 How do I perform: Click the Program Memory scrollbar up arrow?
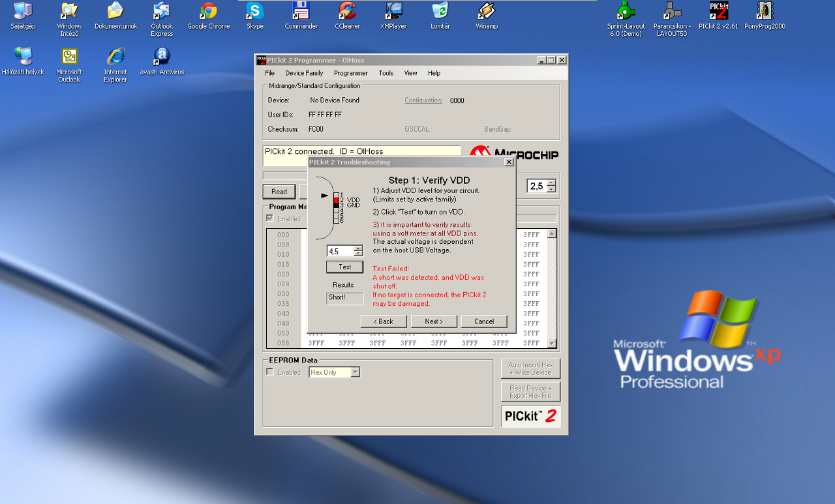click(x=552, y=233)
